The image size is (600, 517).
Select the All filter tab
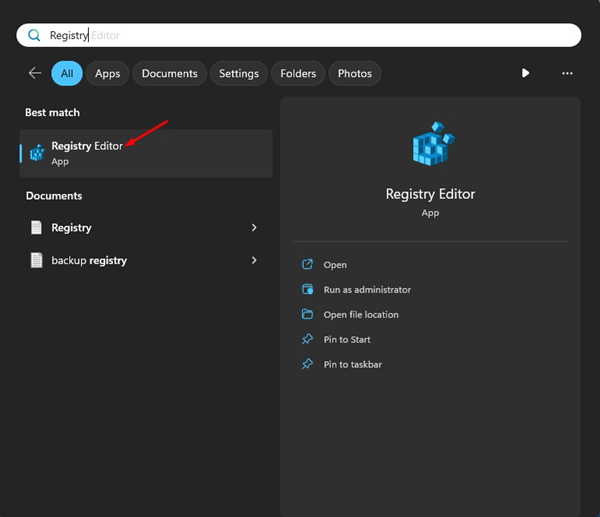tap(67, 73)
